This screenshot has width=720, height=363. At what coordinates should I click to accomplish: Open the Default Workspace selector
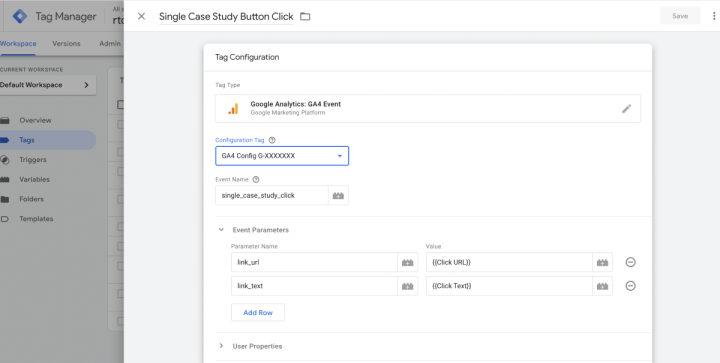pyautogui.click(x=48, y=85)
